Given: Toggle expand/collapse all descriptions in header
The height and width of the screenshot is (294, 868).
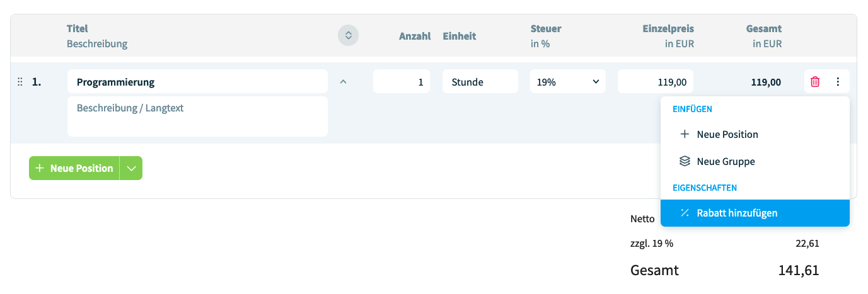Looking at the screenshot, I should pyautogui.click(x=348, y=35).
